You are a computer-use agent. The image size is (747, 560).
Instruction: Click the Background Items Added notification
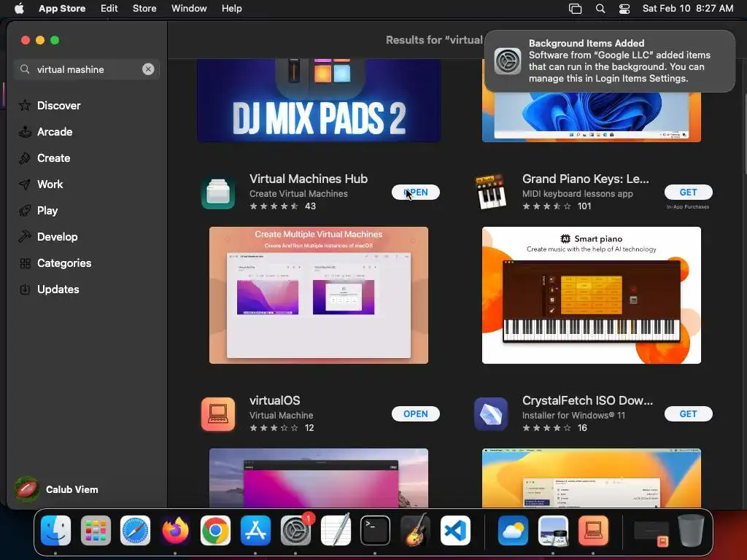coord(610,61)
